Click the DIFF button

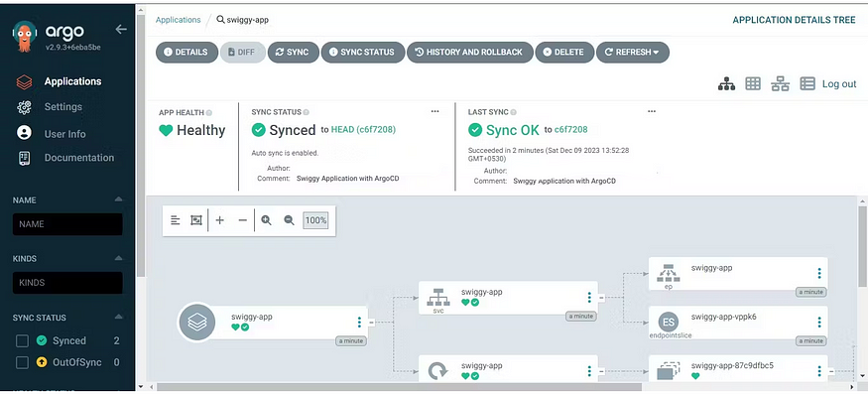[x=242, y=52]
